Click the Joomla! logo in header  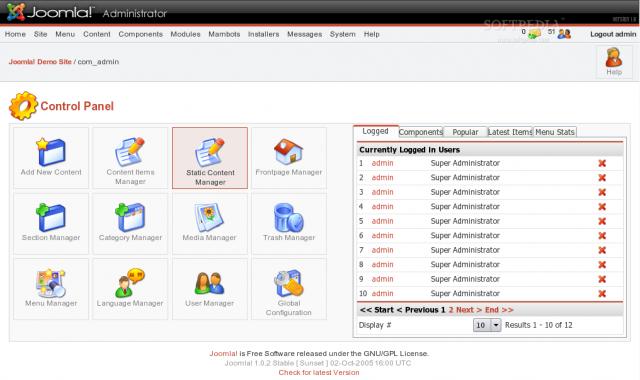(50, 12)
